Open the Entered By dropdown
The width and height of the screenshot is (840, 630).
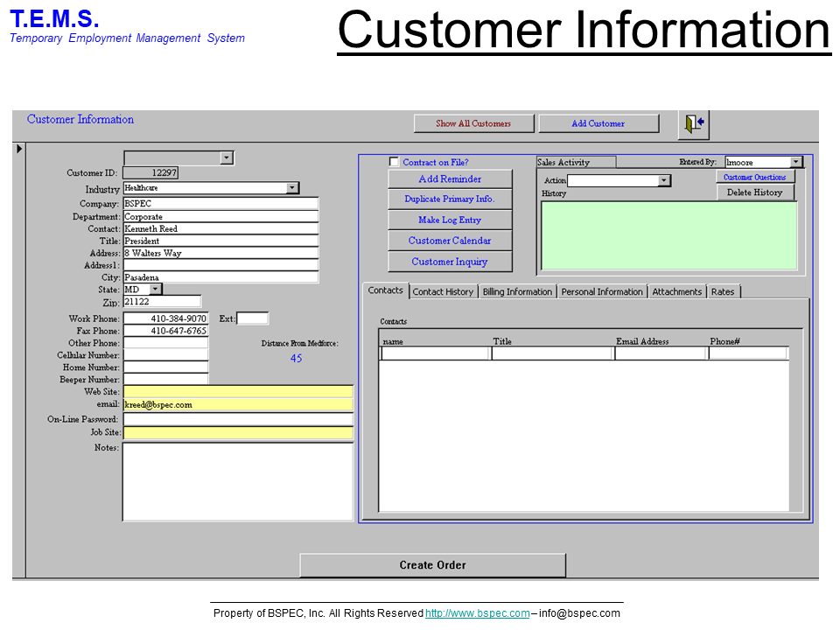pyautogui.click(x=795, y=162)
